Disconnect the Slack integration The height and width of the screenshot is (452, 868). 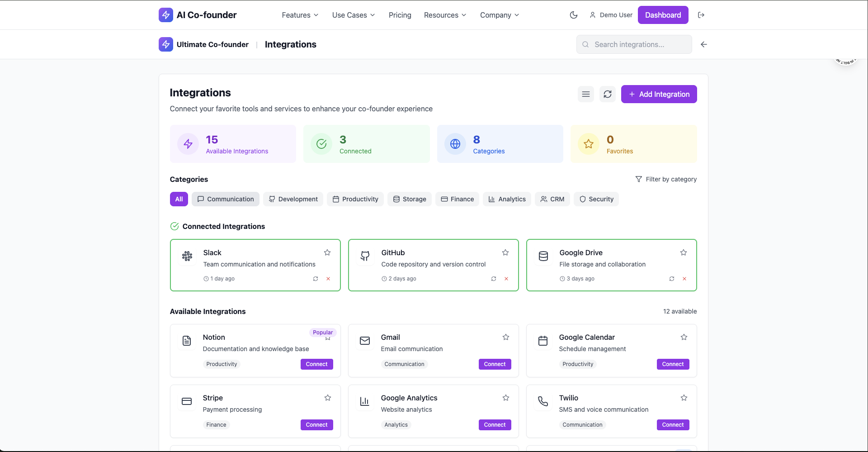click(x=328, y=279)
